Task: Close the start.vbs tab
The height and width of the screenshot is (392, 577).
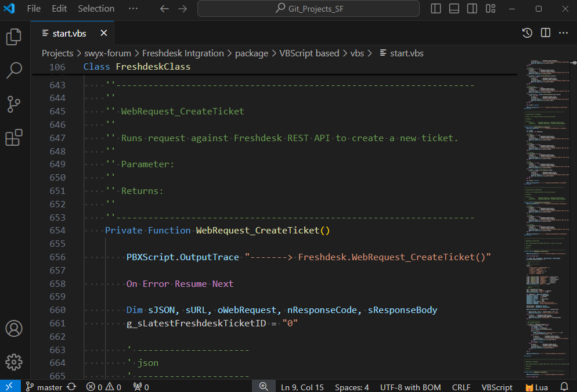Action: coord(104,33)
